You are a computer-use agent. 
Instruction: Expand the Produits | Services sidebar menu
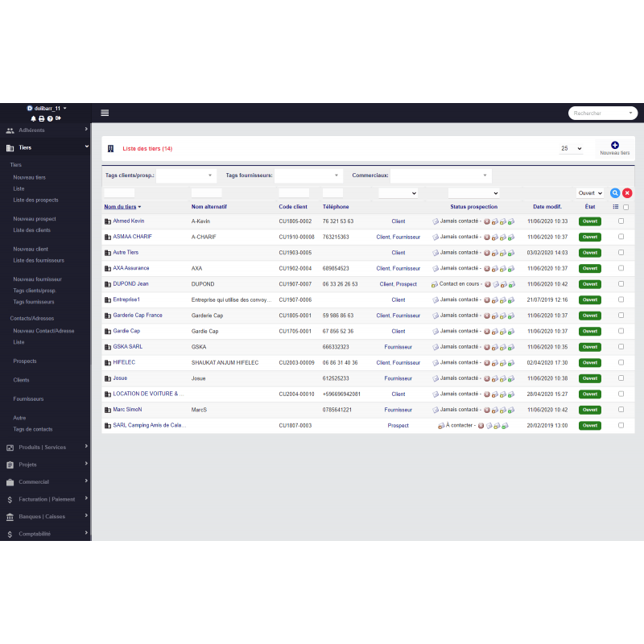(x=43, y=448)
